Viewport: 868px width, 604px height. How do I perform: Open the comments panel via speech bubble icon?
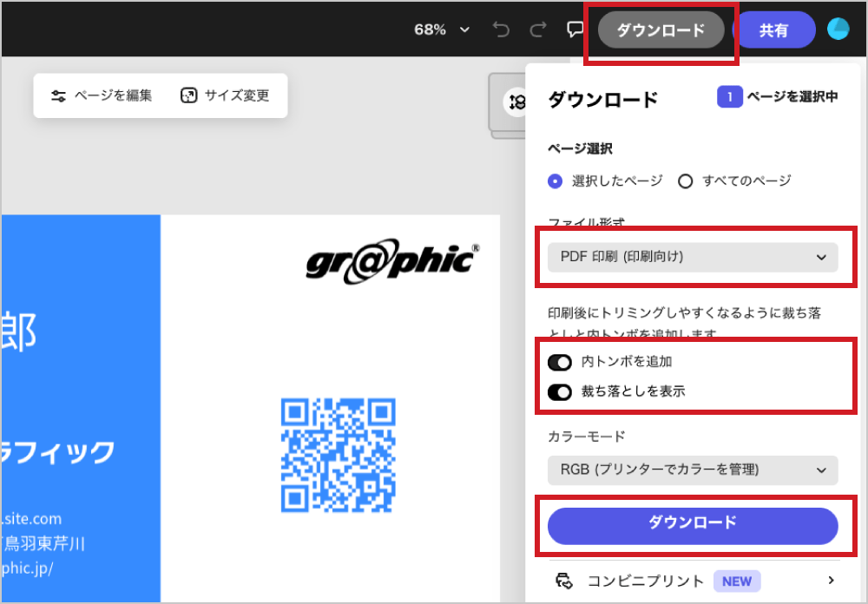tap(575, 29)
